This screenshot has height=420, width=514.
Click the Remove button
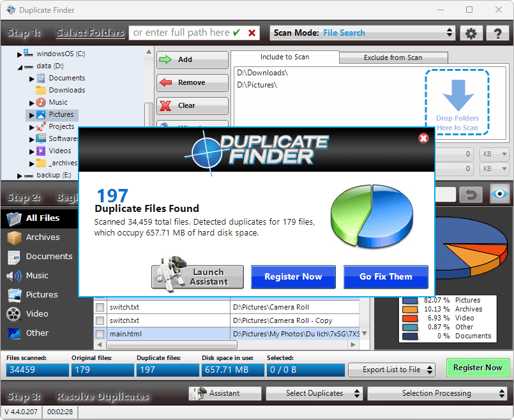point(192,82)
